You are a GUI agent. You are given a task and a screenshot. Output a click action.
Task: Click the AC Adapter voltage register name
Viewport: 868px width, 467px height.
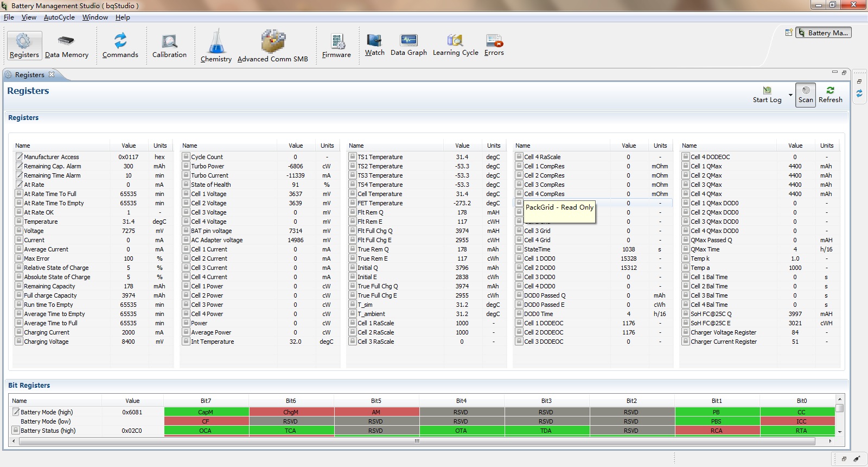coord(217,240)
